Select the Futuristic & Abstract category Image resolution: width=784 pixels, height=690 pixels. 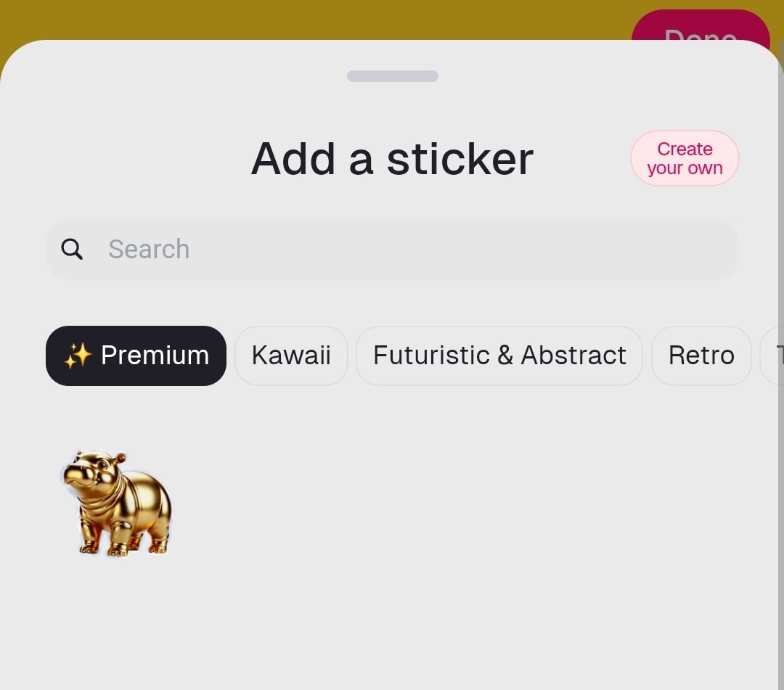pos(499,356)
